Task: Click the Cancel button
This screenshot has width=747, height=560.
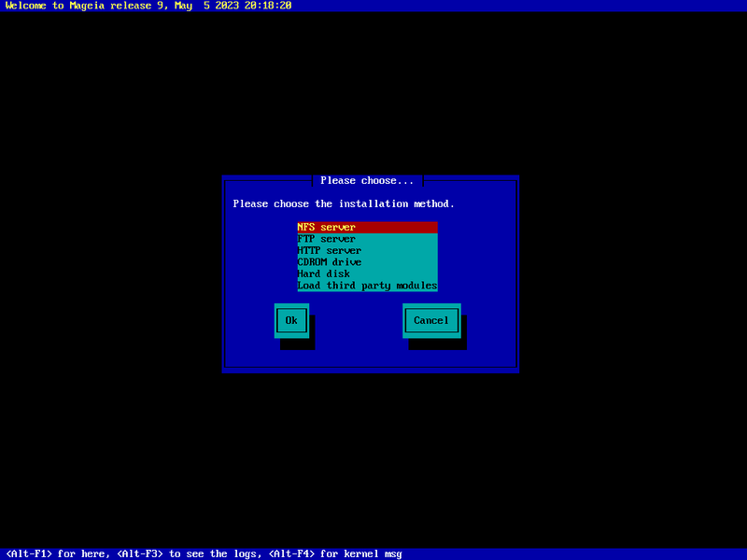Action: coord(431,320)
